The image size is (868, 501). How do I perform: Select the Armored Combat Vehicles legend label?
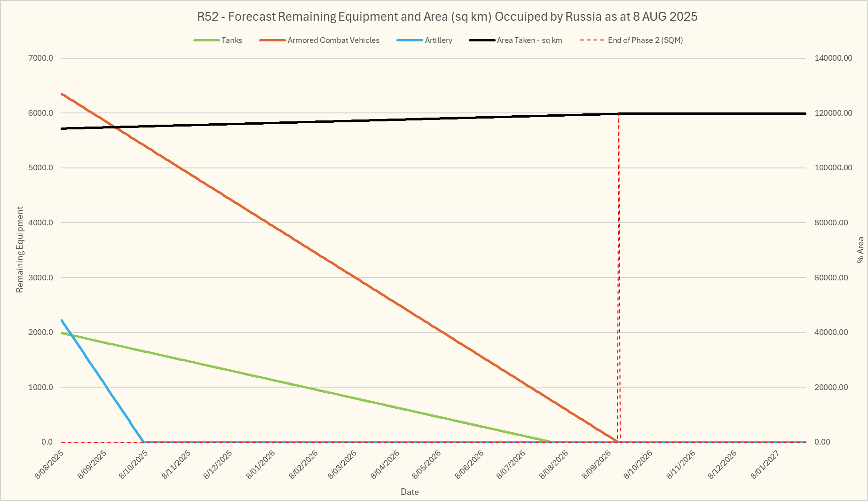(x=333, y=40)
